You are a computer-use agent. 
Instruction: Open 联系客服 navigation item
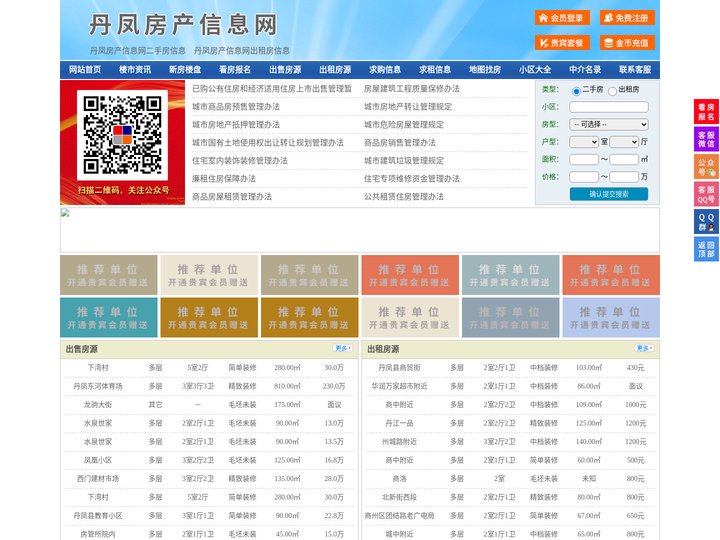[635, 70]
